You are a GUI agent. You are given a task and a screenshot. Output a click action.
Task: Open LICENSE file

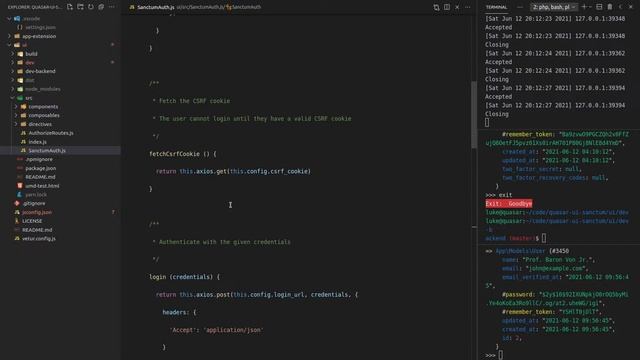coord(32,221)
